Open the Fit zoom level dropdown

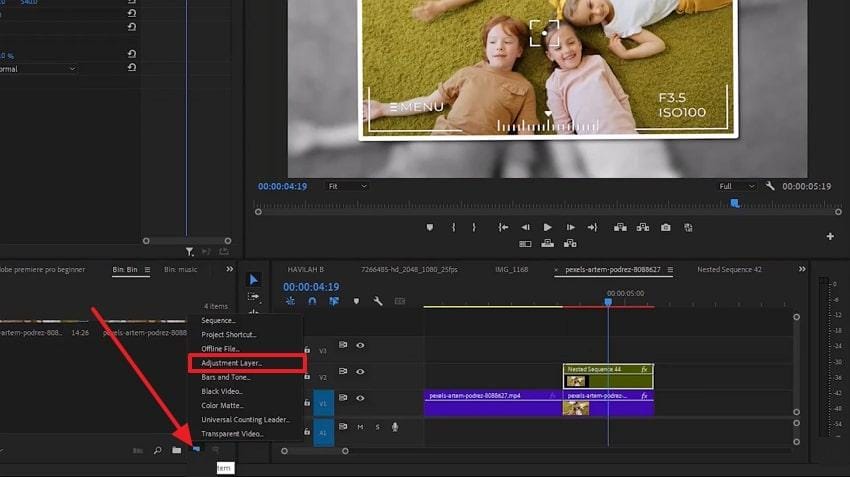coord(347,186)
